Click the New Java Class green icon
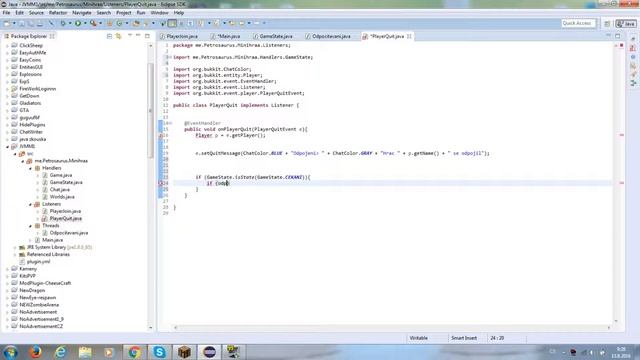 click(x=119, y=23)
